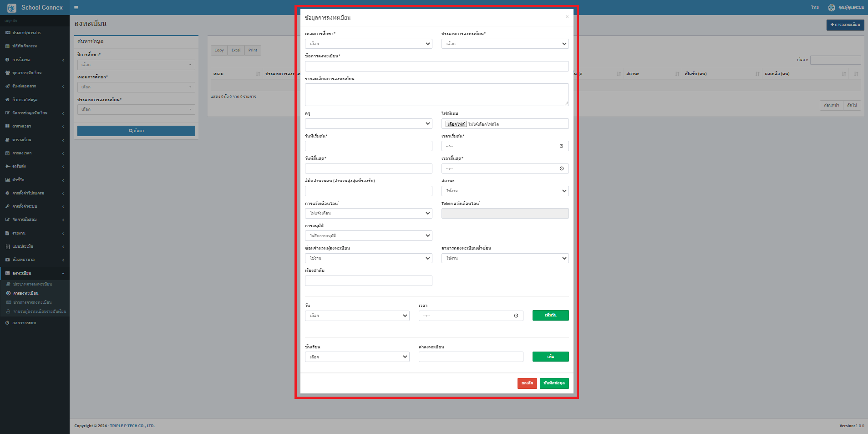Click ตารางเวลา grid icon in sidebar

pos(7,126)
